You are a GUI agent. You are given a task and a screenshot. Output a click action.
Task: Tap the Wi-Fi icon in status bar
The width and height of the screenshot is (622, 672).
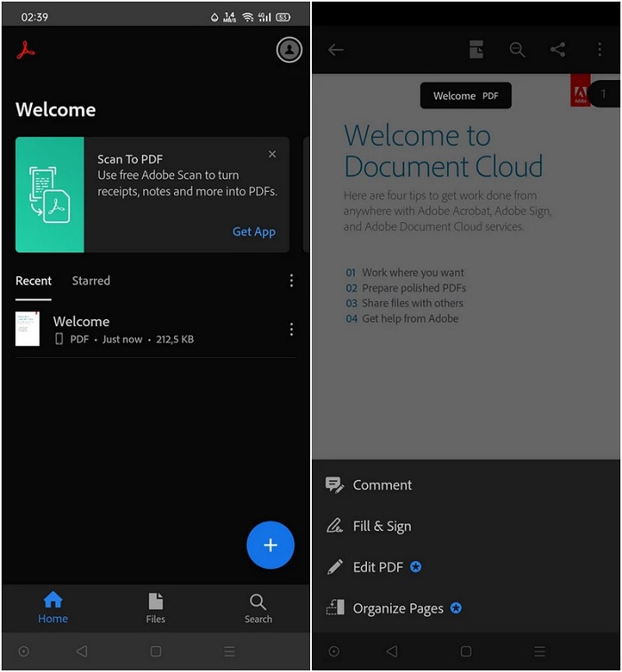[248, 17]
